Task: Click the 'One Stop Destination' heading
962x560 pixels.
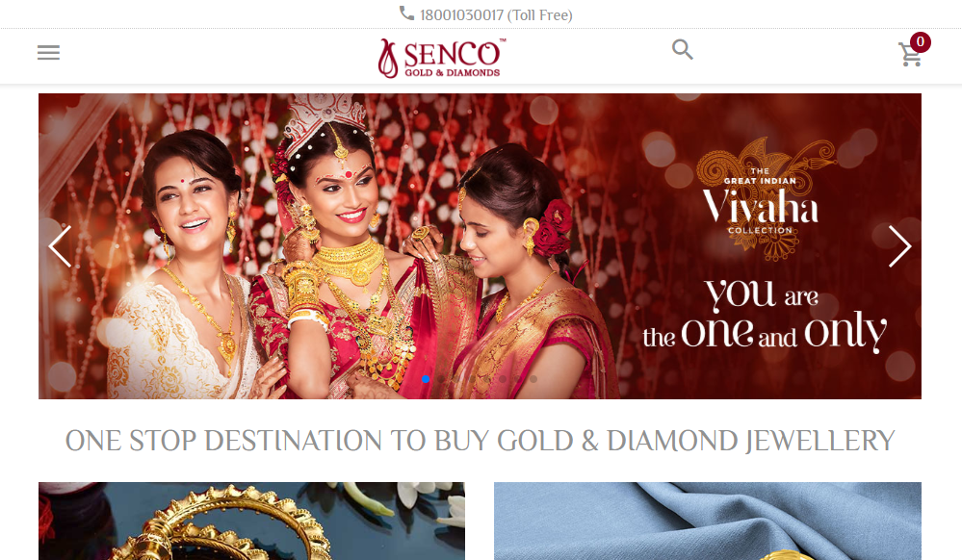Action: (480, 441)
